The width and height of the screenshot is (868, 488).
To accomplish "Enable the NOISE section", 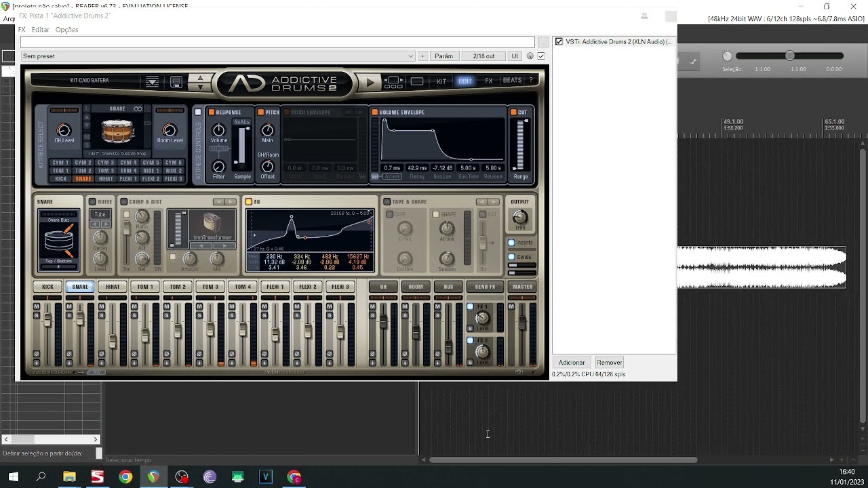I will pos(92,202).
